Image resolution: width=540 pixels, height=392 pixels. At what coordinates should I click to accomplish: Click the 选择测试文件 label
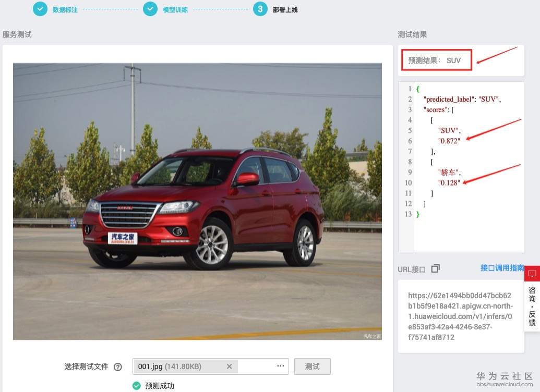tap(87, 366)
